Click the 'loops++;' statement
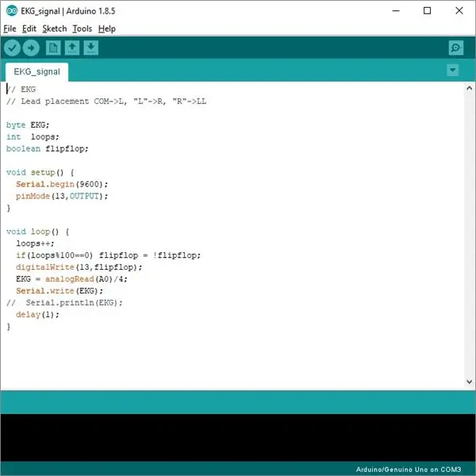 (35, 244)
